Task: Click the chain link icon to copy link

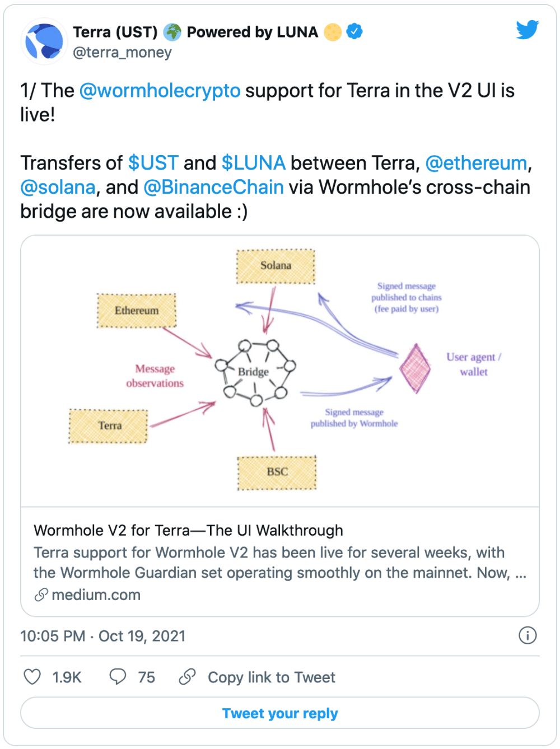Action: [x=187, y=677]
